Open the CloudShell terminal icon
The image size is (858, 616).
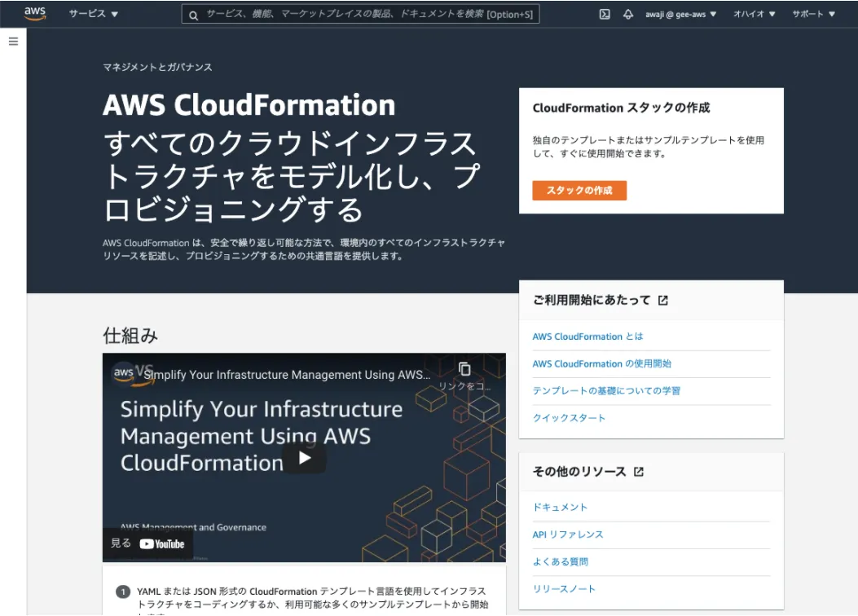click(605, 14)
